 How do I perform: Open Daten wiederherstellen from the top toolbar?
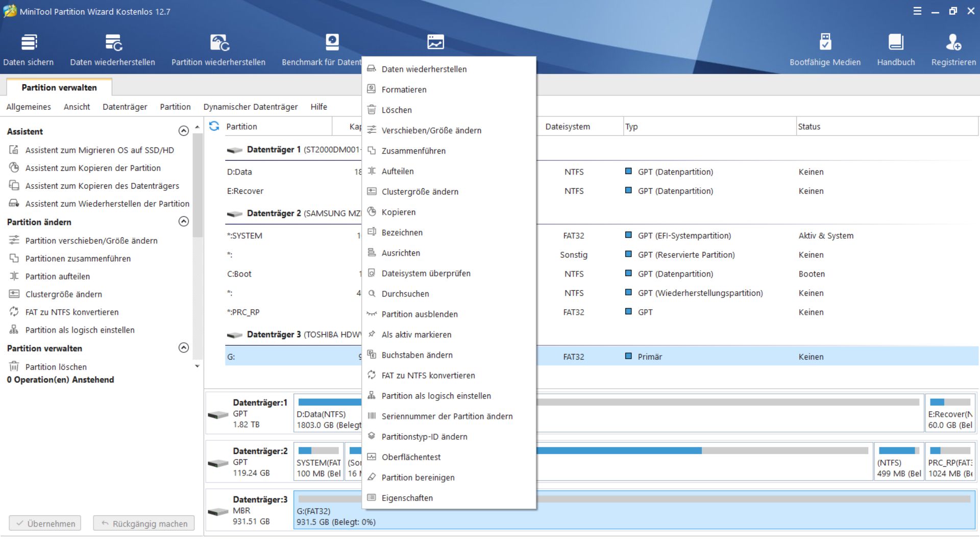113,43
